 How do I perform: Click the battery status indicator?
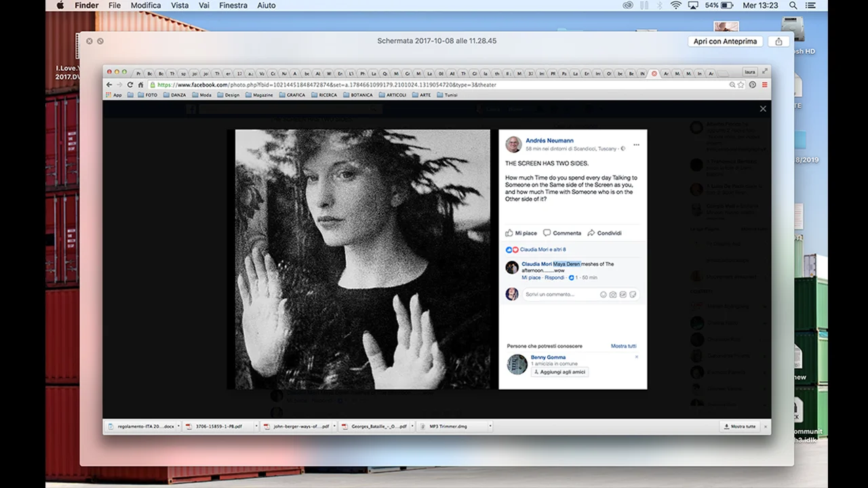coord(719,5)
